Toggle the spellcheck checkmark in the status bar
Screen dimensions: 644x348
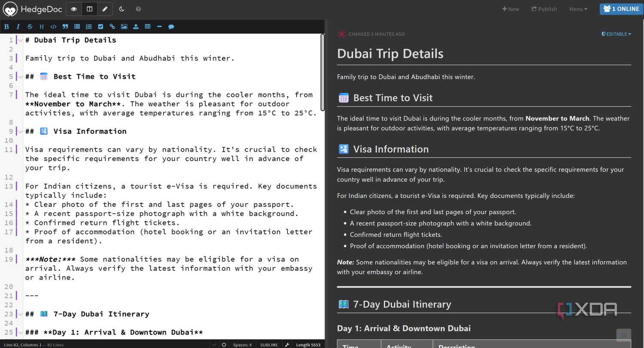coord(214,345)
